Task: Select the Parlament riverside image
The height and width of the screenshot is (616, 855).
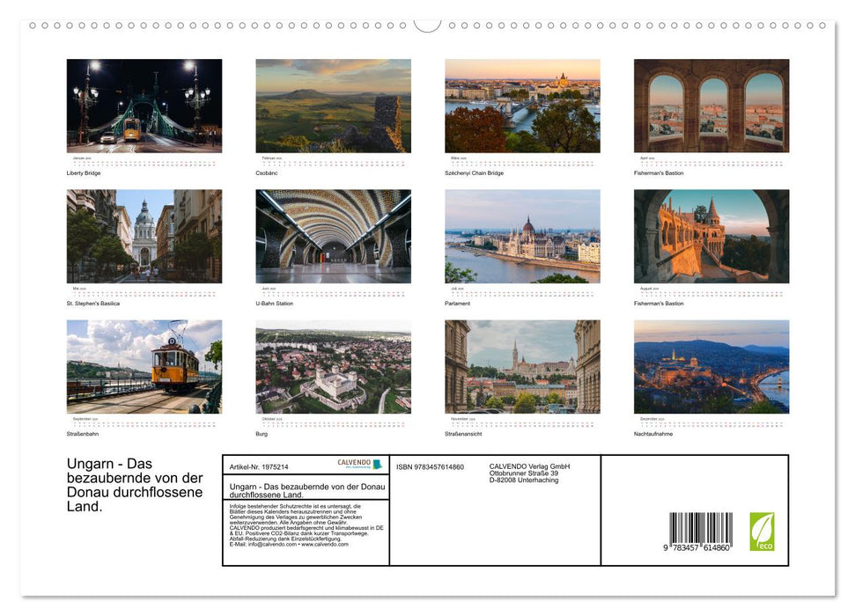Action: (x=521, y=235)
